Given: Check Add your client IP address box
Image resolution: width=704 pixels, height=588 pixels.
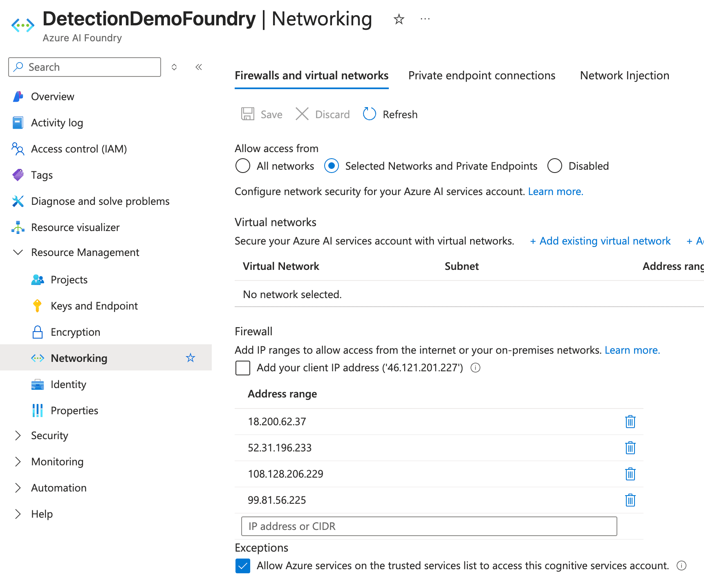Looking at the screenshot, I should point(243,368).
